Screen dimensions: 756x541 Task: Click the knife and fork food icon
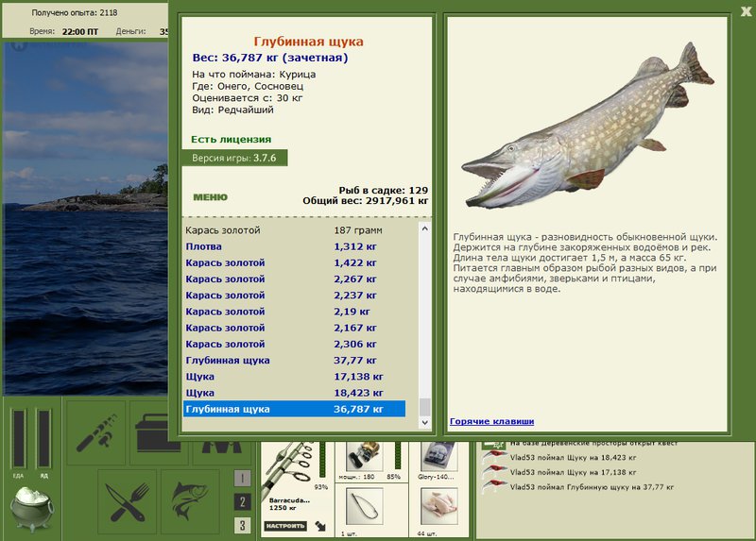(x=128, y=502)
